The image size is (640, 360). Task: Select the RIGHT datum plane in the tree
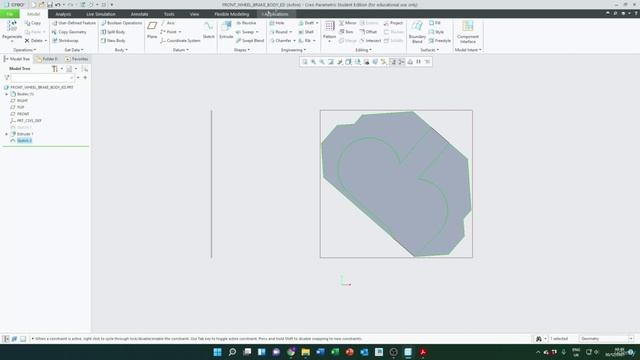[19, 100]
